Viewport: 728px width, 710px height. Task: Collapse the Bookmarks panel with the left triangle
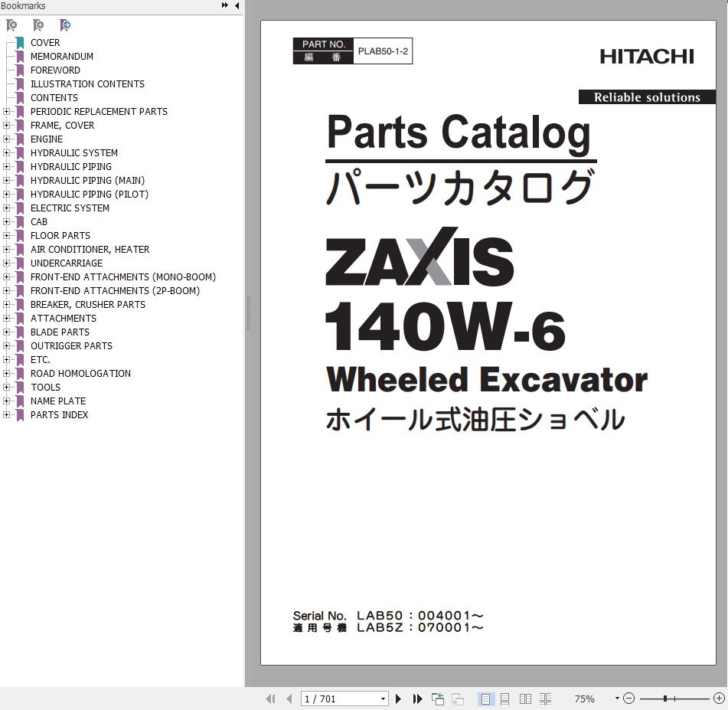237,5
